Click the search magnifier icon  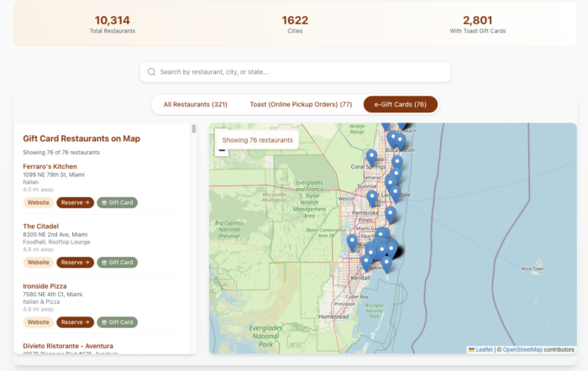(151, 72)
